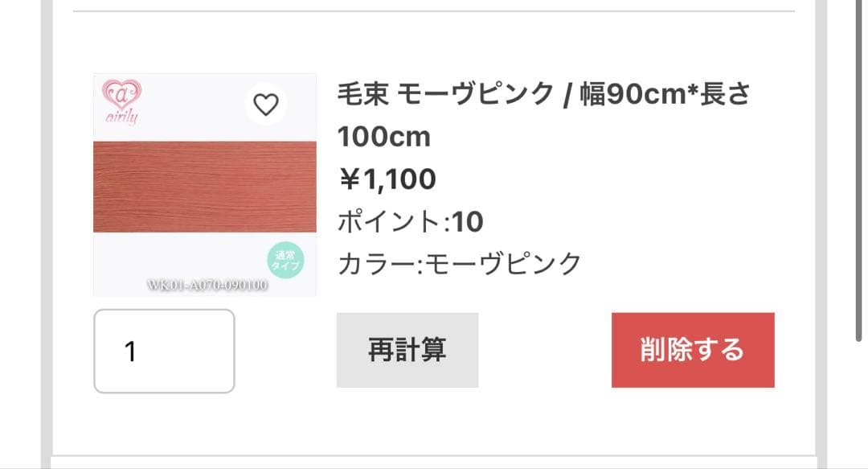Image resolution: width=868 pixels, height=469 pixels.
Task: Remove item with the 削除する button
Action: (x=693, y=350)
